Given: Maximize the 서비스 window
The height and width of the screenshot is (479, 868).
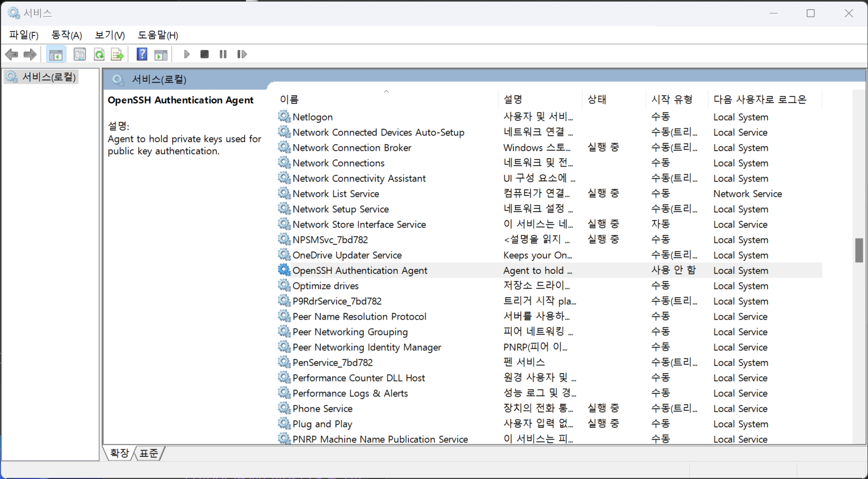Looking at the screenshot, I should click(x=810, y=13).
